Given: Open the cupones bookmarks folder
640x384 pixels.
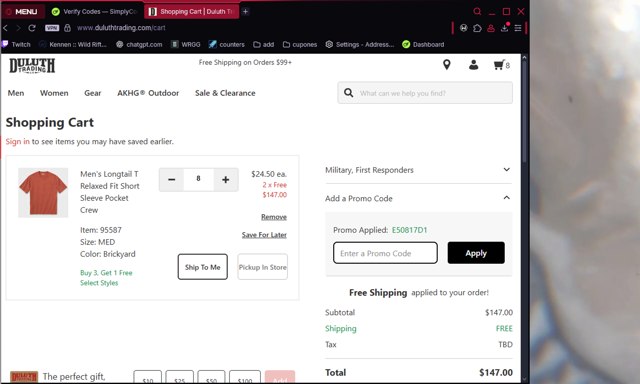Looking at the screenshot, I should pos(300,44).
